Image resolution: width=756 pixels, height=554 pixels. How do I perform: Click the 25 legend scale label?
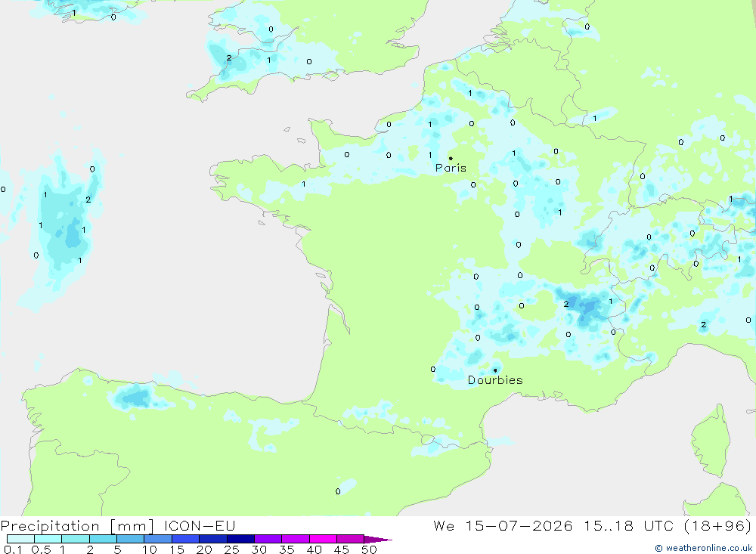232,549
